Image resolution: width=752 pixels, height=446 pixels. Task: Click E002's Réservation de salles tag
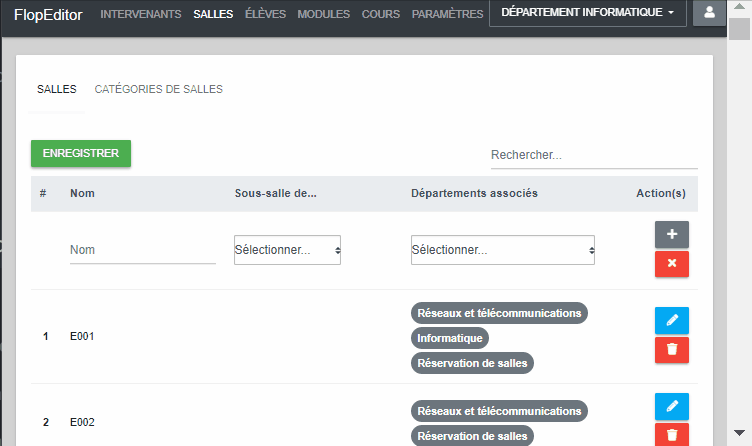point(472,436)
